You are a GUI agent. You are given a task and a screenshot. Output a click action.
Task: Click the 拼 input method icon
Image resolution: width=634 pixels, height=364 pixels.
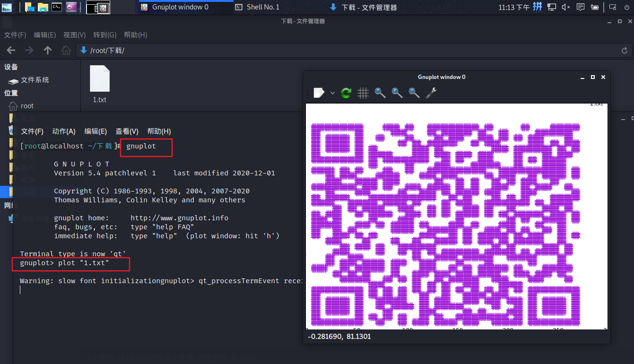[x=538, y=7]
